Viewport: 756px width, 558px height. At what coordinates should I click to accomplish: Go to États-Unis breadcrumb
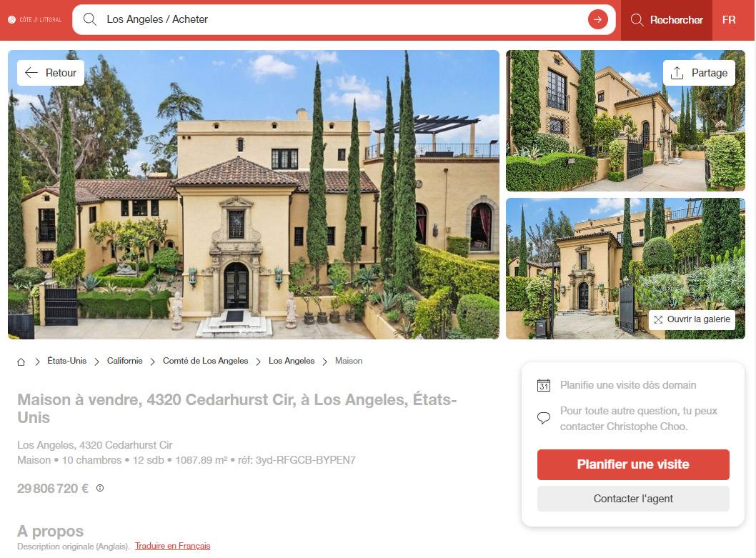click(x=67, y=361)
